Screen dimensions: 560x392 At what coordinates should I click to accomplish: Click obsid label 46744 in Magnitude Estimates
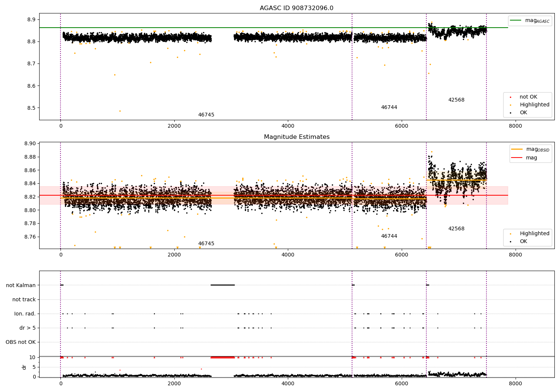(x=389, y=236)
